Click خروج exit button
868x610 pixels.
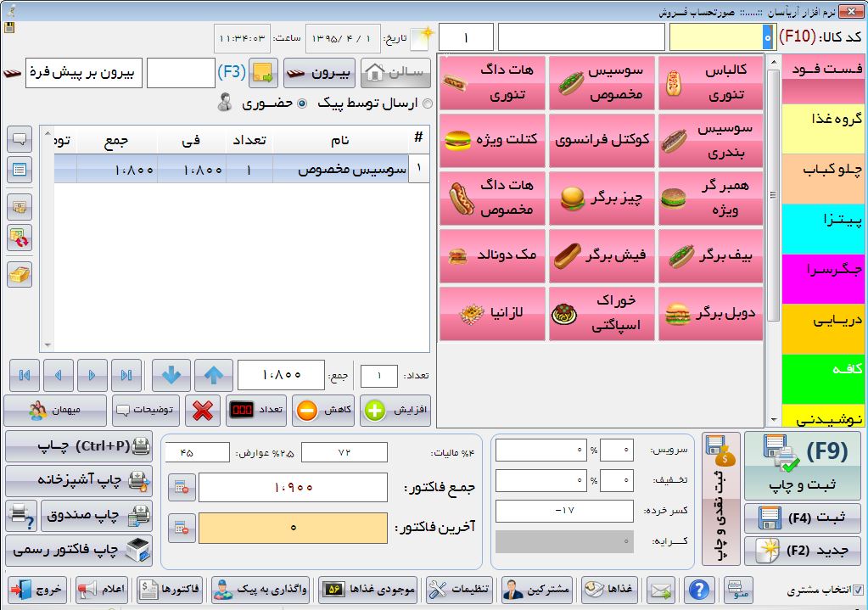(x=37, y=590)
